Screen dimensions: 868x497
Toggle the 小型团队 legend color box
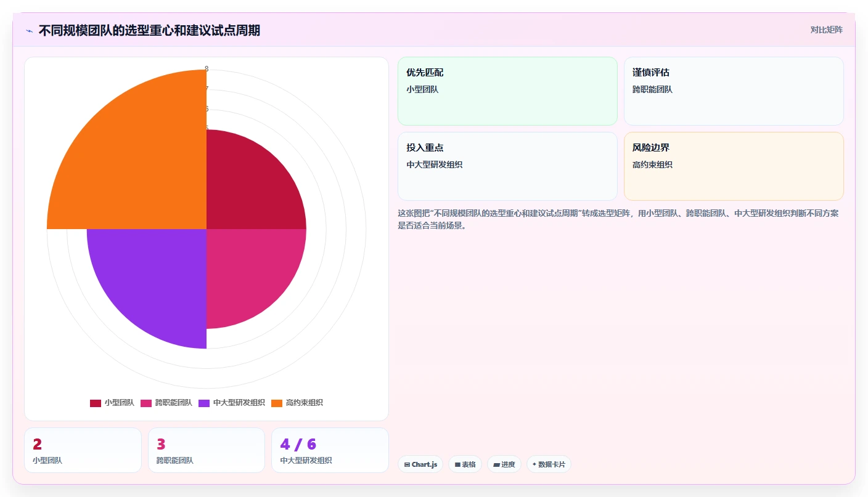pyautogui.click(x=96, y=403)
